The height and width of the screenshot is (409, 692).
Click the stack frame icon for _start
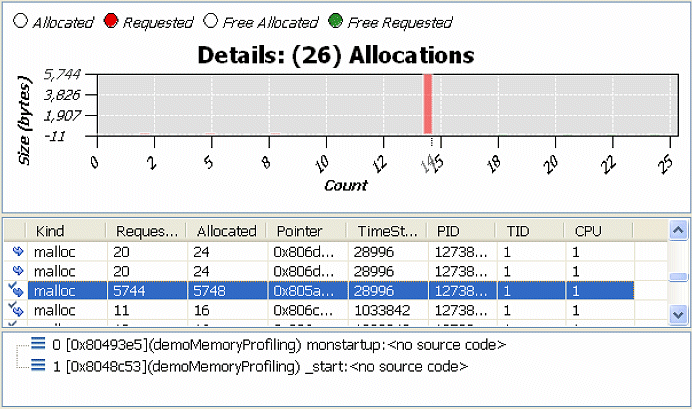(37, 366)
